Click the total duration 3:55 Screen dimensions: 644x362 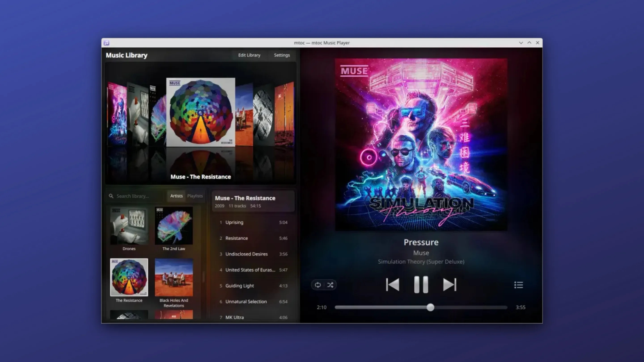coord(521,307)
